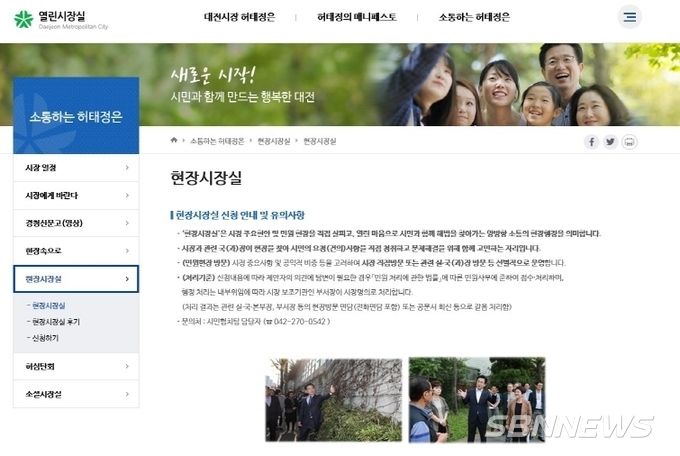Viewport: 680px width, 456px height.
Task: Open the left wall-visit photo thumbnail
Action: click(x=333, y=400)
